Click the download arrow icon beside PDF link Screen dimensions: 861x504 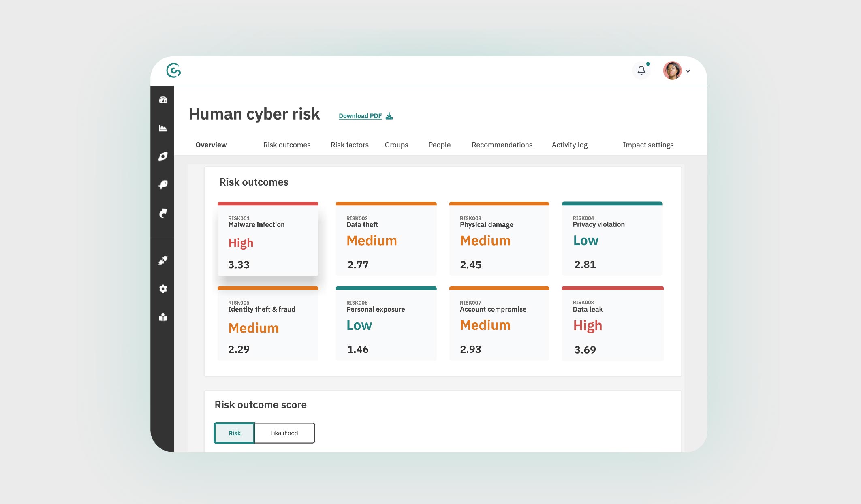coord(389,116)
